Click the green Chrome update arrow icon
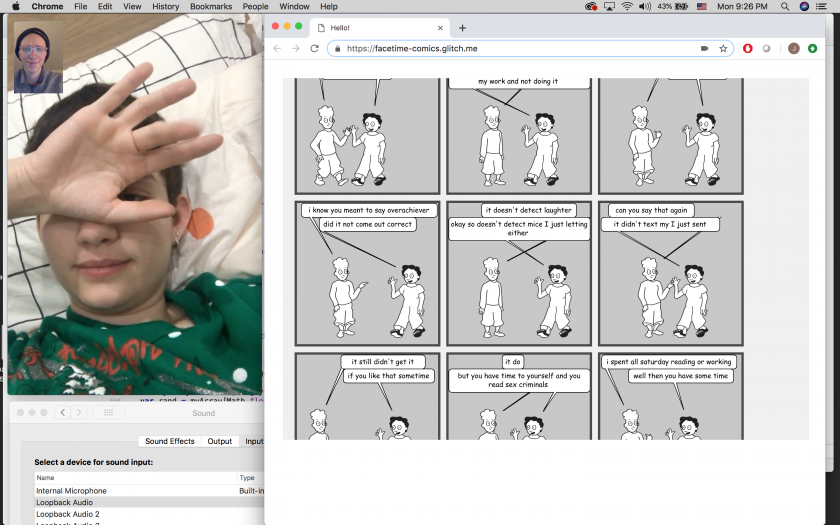This screenshot has height=525, width=840. (x=813, y=48)
